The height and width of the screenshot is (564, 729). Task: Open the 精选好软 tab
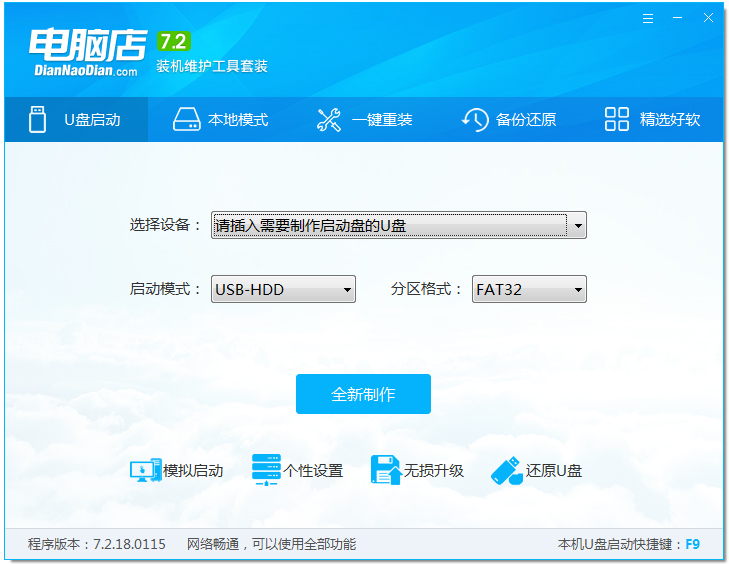(652, 119)
